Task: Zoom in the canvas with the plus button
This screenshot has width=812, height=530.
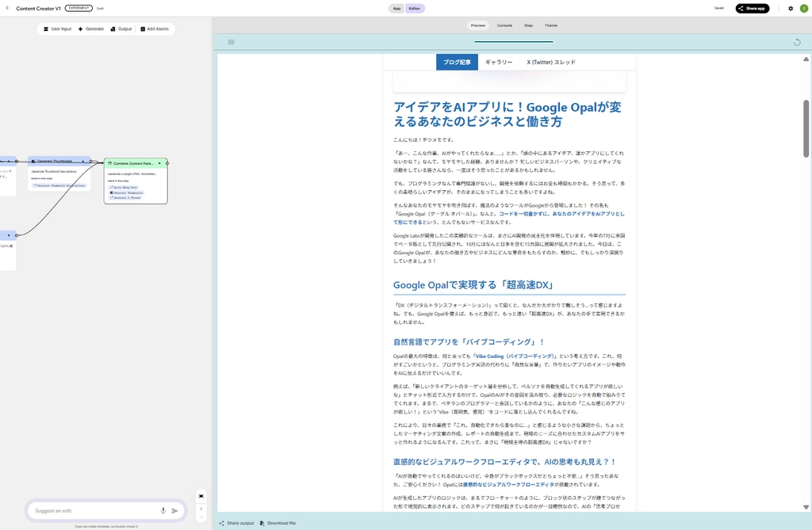Action: coord(201,509)
